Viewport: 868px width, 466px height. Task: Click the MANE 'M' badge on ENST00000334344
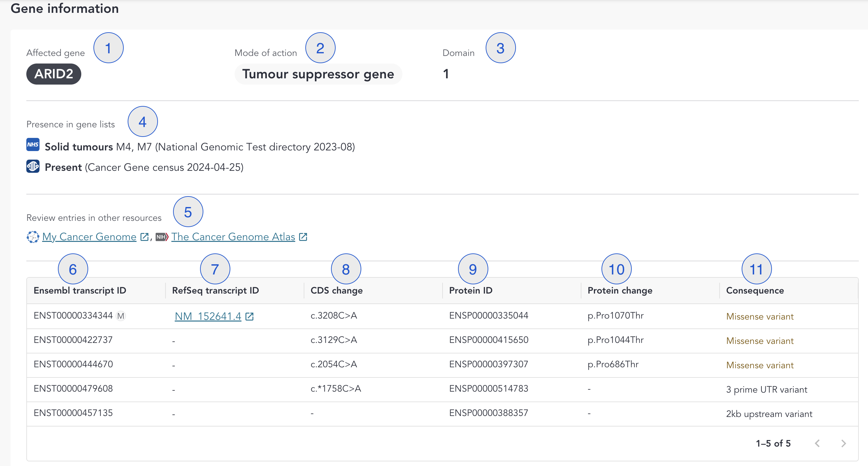pos(121,316)
